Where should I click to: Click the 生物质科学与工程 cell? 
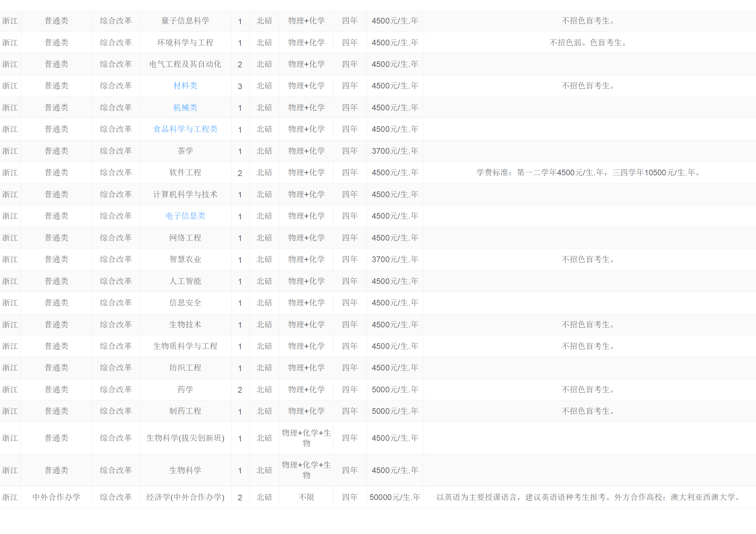(x=185, y=346)
